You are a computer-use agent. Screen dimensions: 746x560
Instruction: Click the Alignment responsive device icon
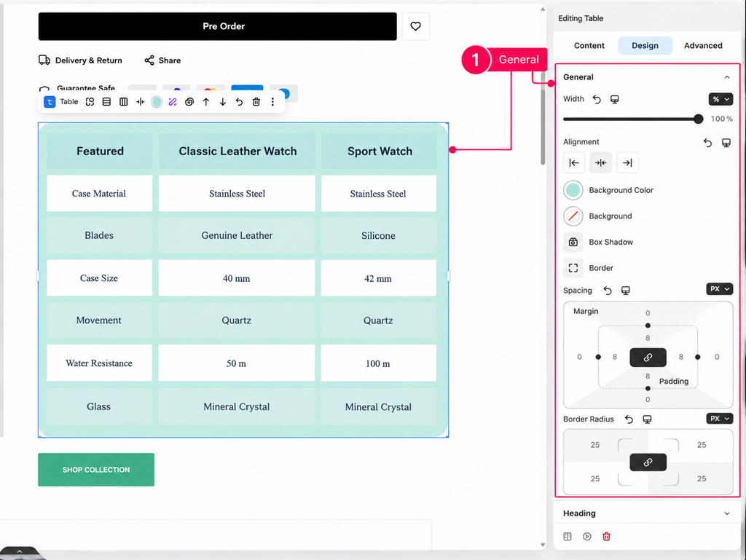click(x=726, y=143)
